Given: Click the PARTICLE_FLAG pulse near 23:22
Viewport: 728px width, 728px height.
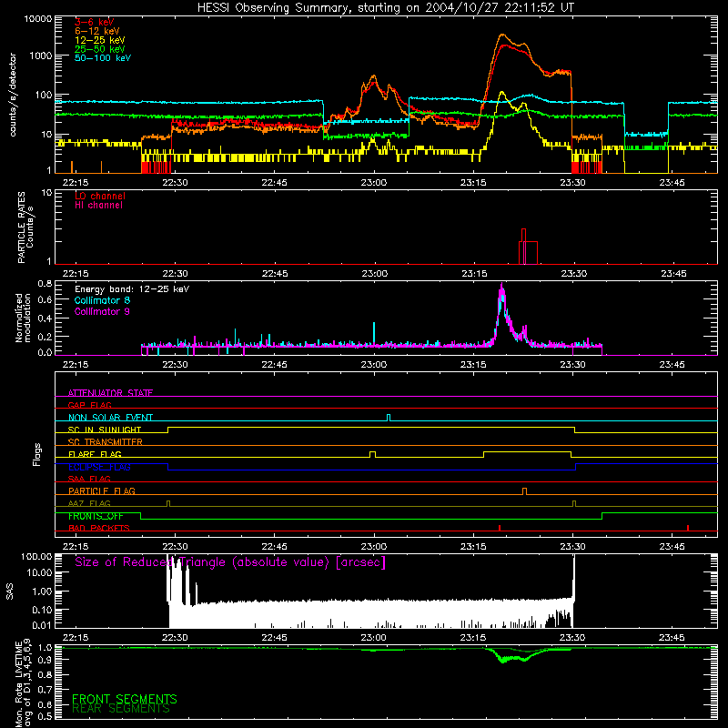Looking at the screenshot, I should coord(525,491).
